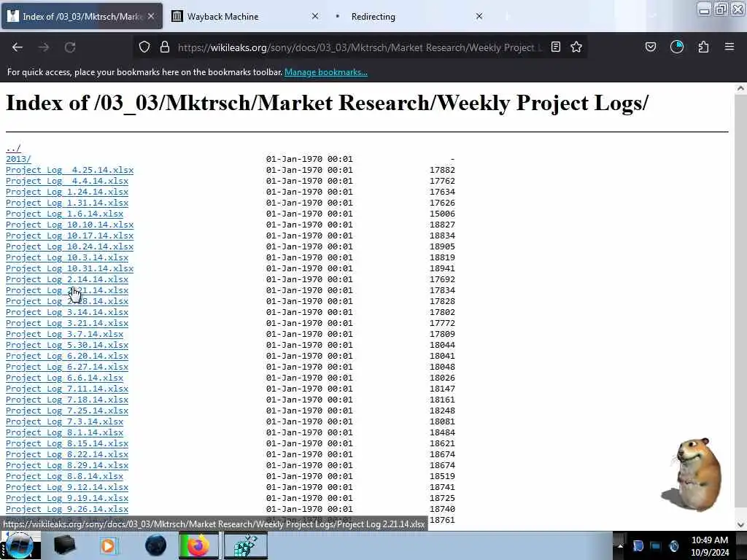Open the Firefox hamburger menu
Screen dimensions: 747x560
729,47
